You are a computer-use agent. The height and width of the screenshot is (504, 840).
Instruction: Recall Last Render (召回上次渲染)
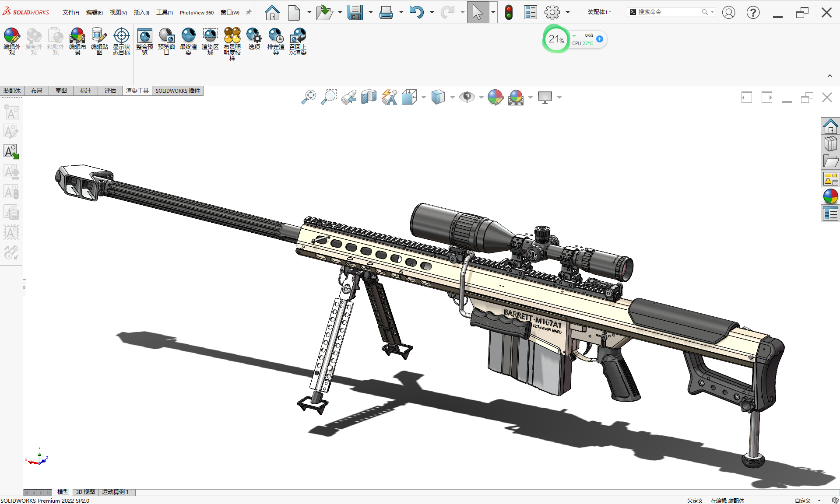click(298, 41)
